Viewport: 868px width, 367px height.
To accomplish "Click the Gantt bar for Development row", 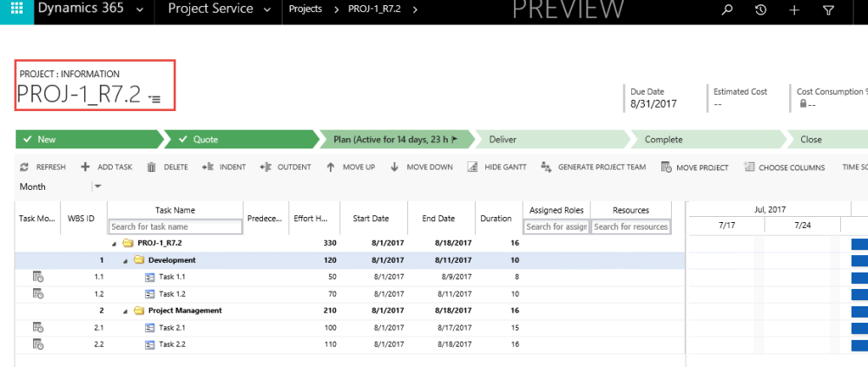I will 859,260.
